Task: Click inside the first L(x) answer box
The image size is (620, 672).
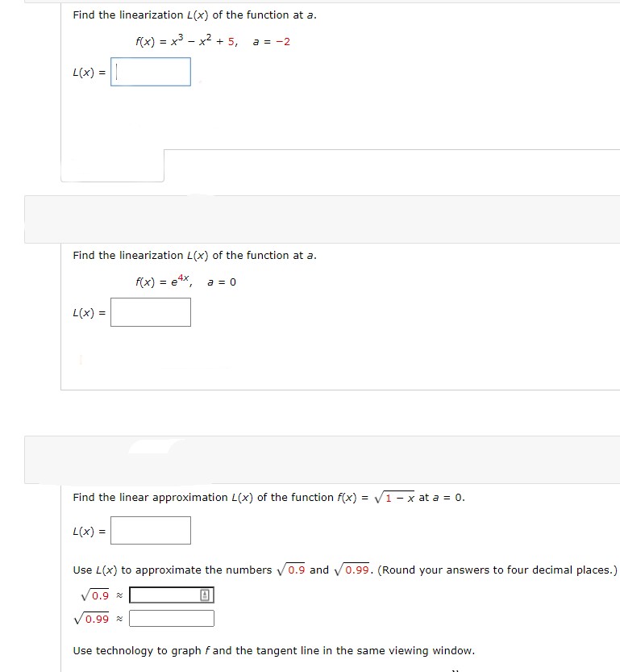Action: click(150, 72)
